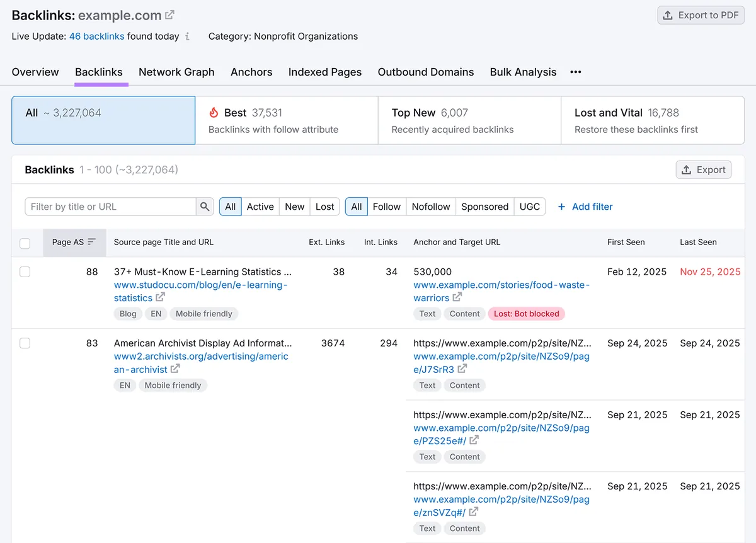Toggle the select-all checkbox in table header
This screenshot has height=543, width=756.
tap(25, 243)
